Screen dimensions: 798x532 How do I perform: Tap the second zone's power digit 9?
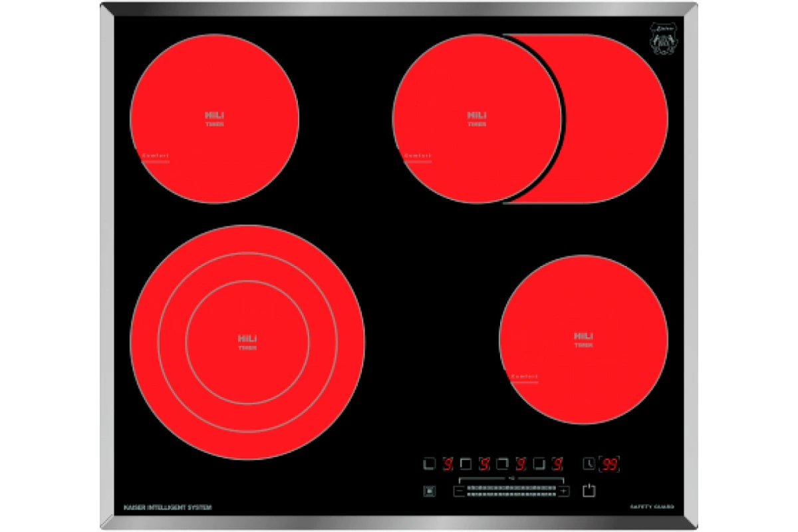(484, 463)
